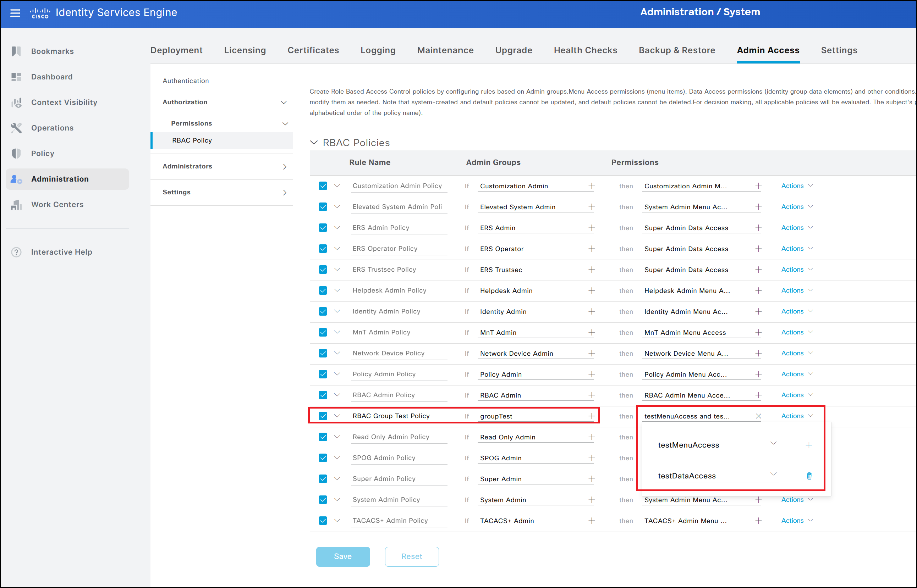Open the hamburger navigation menu
Screen dimensions: 917x588
click(x=15, y=13)
